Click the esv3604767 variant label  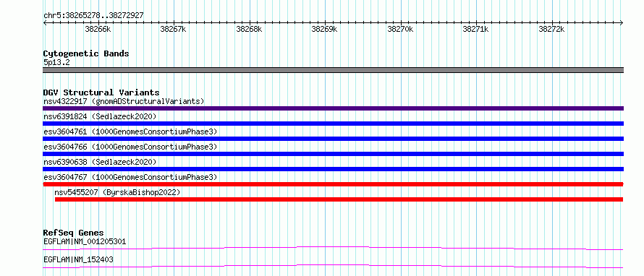[130, 177]
